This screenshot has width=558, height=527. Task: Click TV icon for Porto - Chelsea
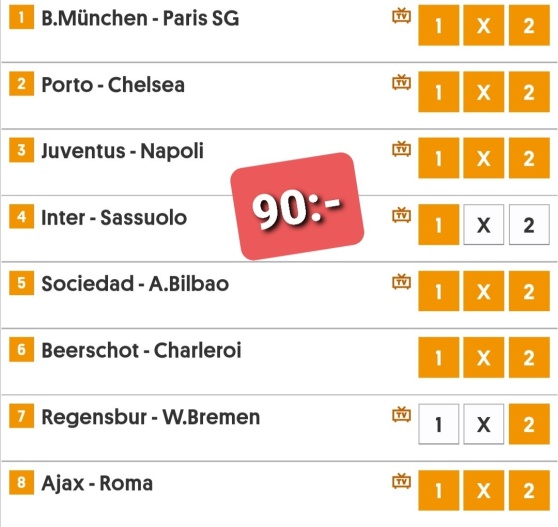pos(401,82)
